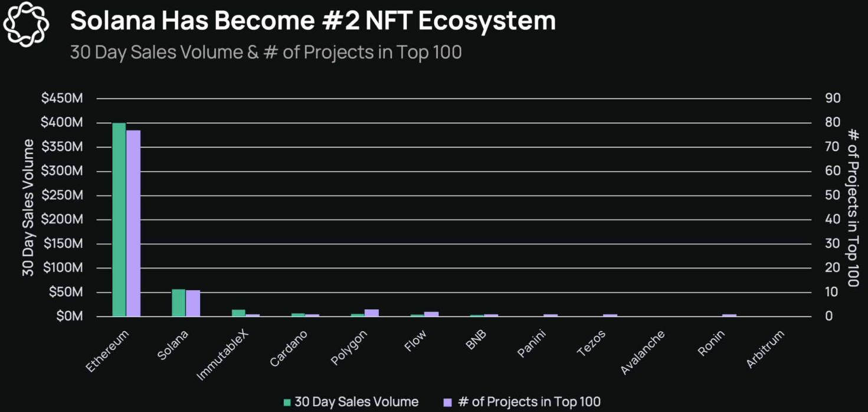Click the 50 tick on right axis

point(833,195)
